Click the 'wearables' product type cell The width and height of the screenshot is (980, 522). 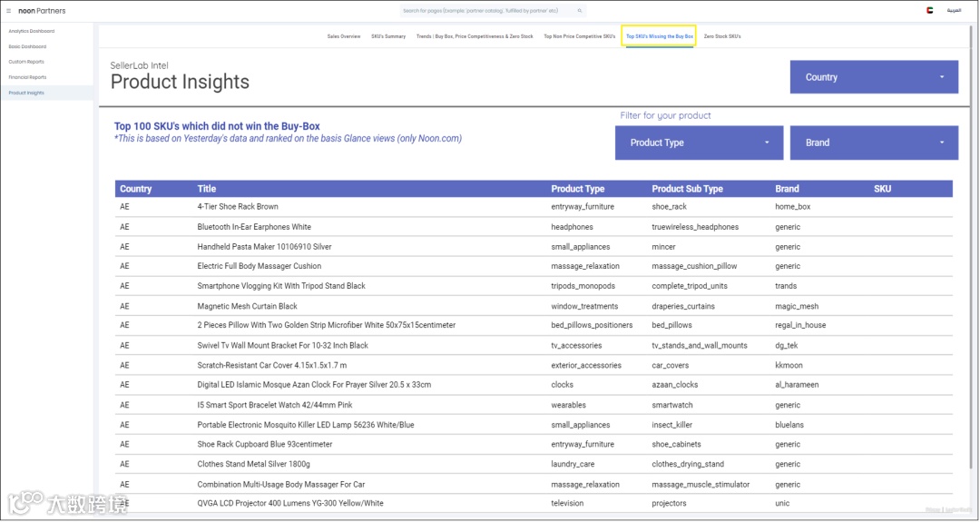[568, 405]
